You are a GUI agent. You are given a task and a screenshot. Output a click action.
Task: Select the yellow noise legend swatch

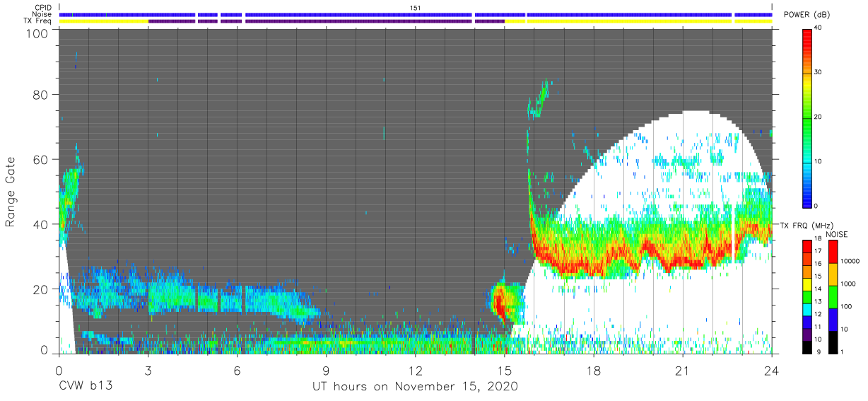click(x=833, y=274)
